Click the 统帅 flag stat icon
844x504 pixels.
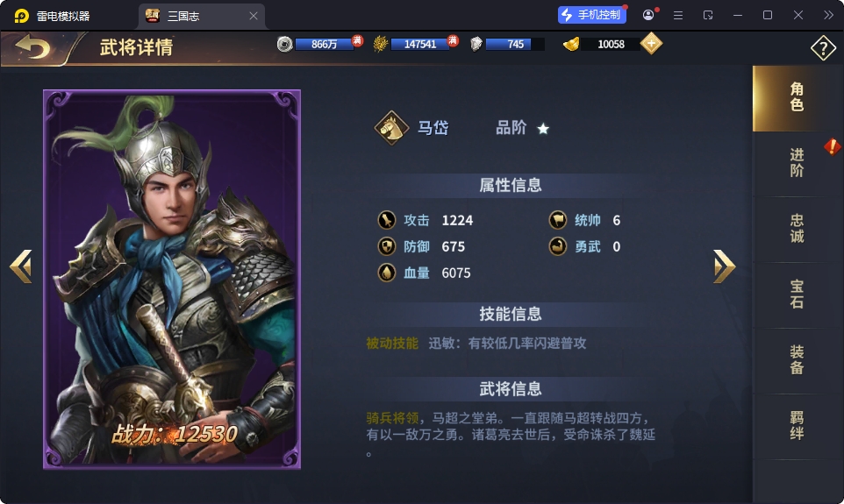point(558,220)
